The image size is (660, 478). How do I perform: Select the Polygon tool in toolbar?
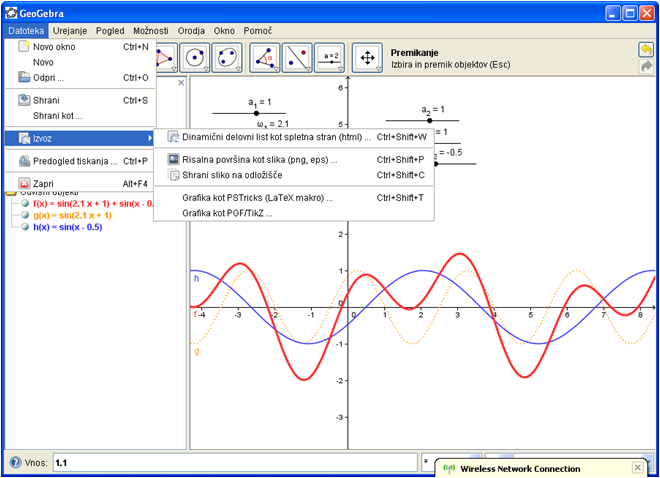[166, 58]
